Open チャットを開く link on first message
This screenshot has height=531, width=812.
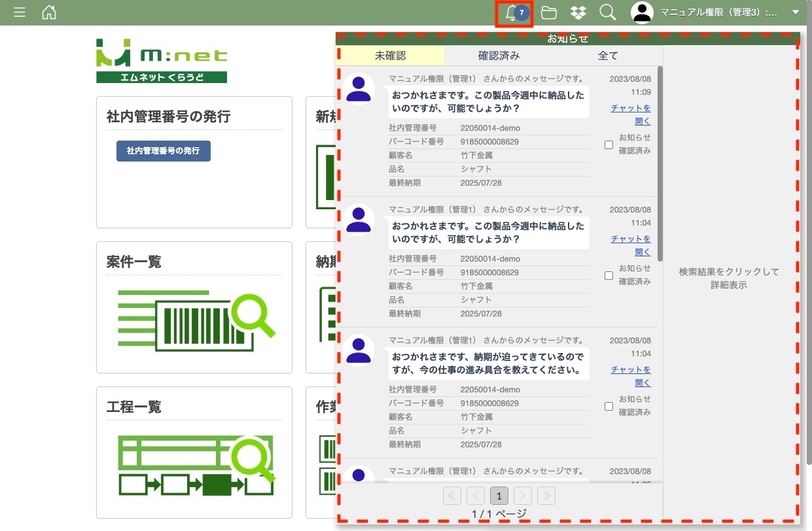pyautogui.click(x=631, y=114)
